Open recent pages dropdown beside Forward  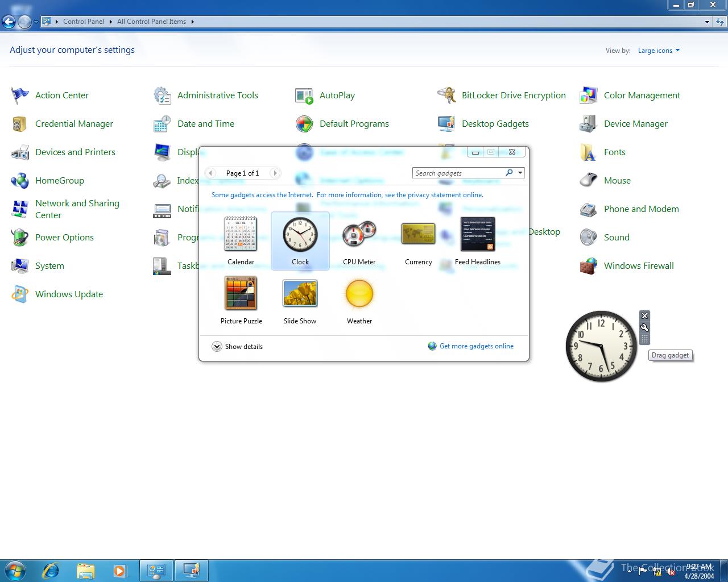pos(36,22)
